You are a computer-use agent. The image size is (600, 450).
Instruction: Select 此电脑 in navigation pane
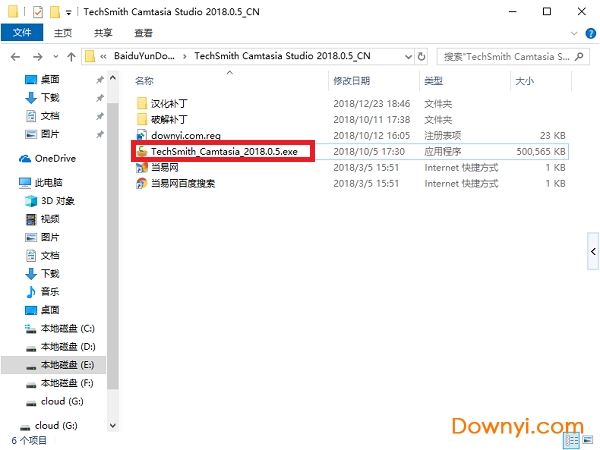[48, 183]
